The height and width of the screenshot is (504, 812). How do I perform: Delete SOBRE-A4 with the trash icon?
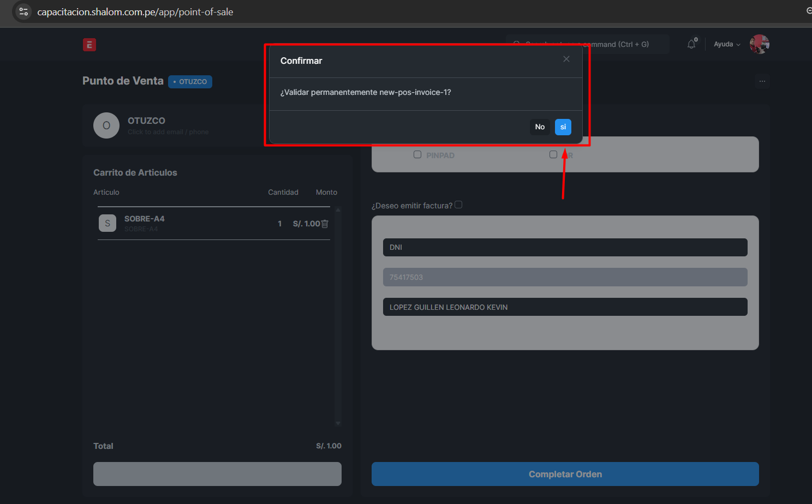(325, 224)
